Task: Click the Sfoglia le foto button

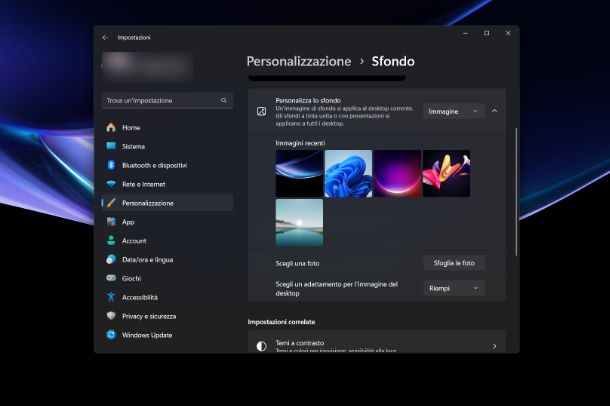Action: pos(453,263)
